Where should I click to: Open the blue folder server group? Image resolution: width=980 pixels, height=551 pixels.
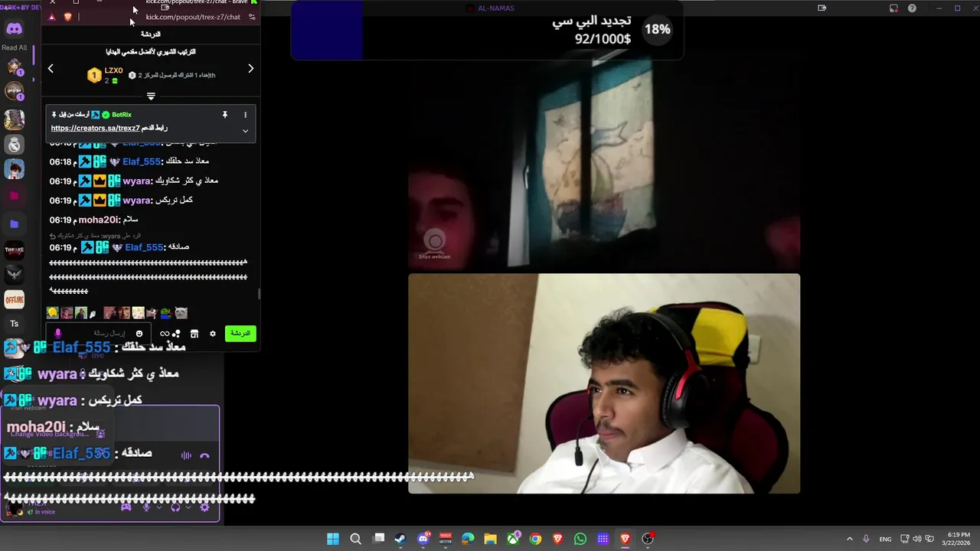[x=14, y=224]
